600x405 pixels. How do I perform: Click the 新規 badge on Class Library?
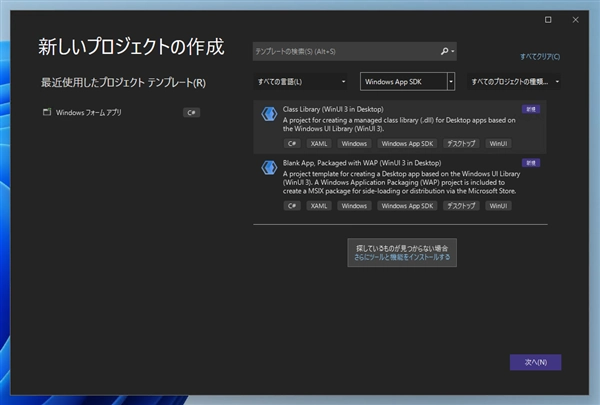(531, 109)
